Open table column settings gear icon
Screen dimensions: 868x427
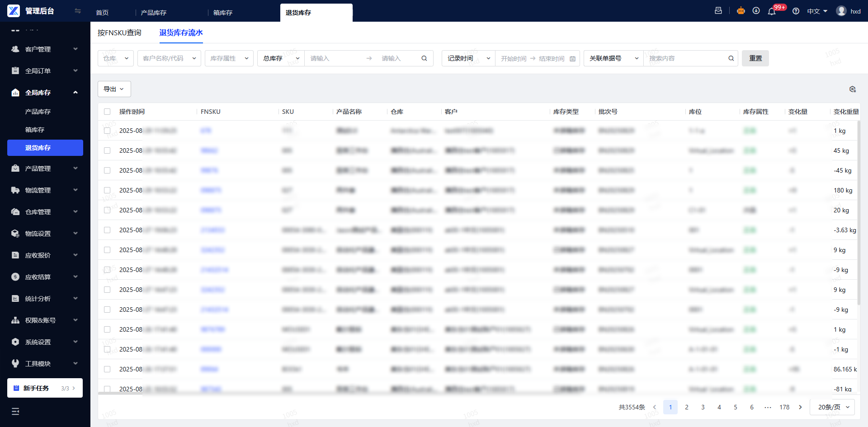click(x=853, y=89)
